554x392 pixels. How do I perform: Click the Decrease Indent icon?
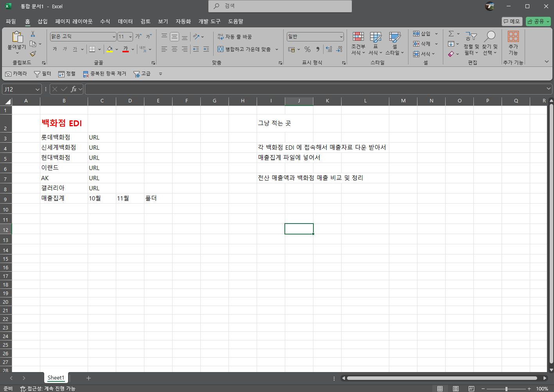point(196,49)
